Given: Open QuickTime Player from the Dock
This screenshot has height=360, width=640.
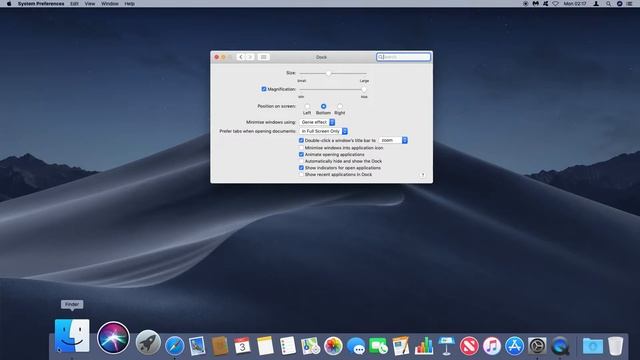Looking at the screenshot, I should pos(560,346).
